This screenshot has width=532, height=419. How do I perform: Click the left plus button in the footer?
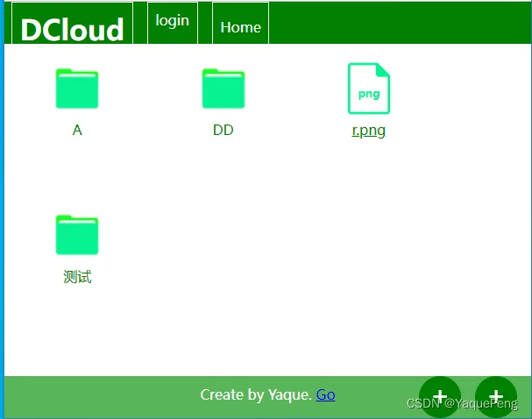(x=440, y=396)
